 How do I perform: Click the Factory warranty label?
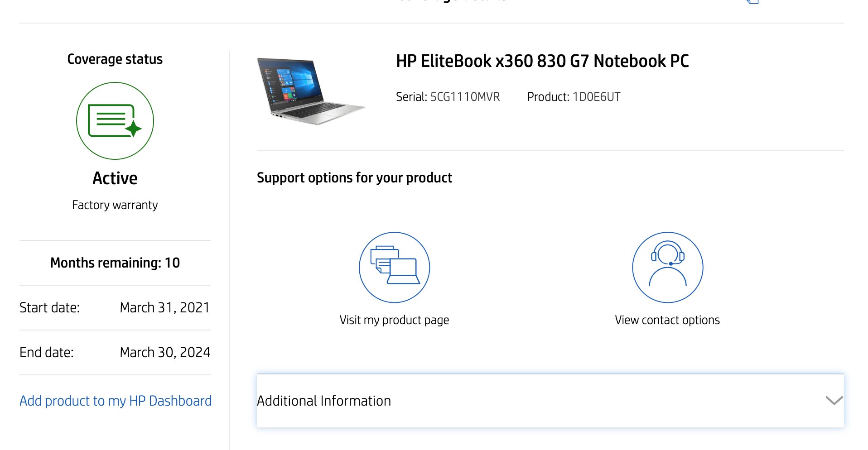(115, 205)
